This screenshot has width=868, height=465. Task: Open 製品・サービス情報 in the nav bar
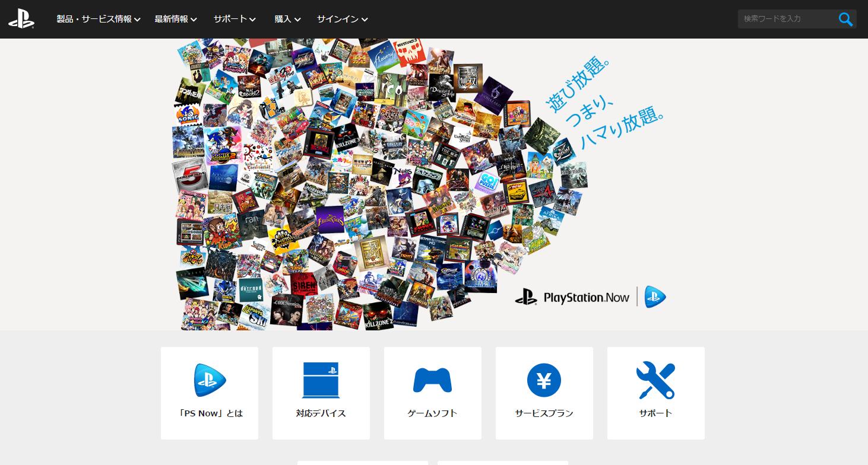pos(94,19)
